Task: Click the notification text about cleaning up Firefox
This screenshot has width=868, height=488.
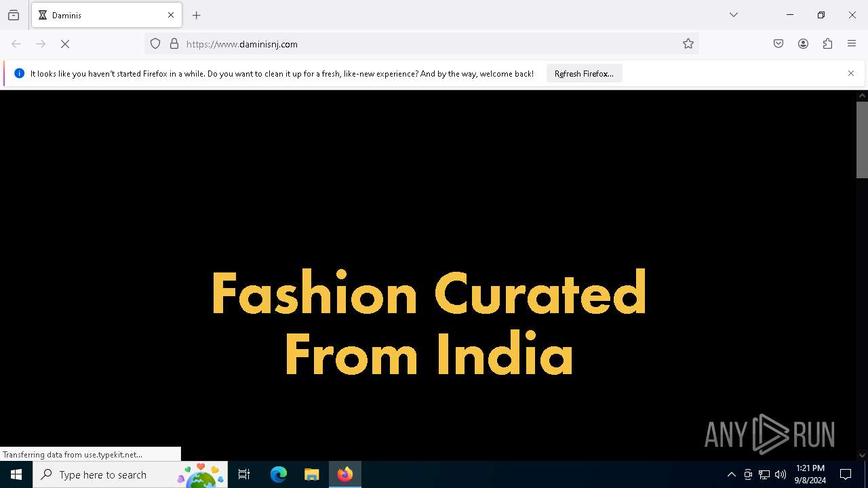Action: [281, 73]
